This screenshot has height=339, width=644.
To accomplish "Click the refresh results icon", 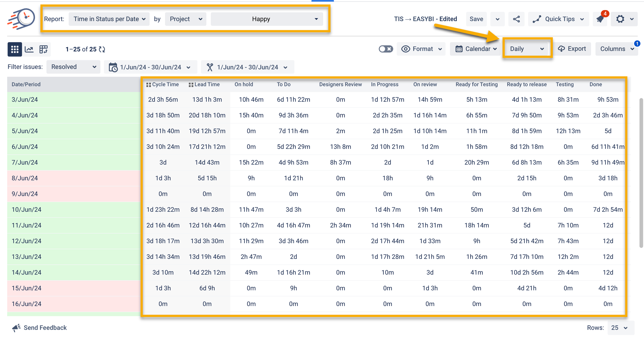I will click(x=102, y=49).
